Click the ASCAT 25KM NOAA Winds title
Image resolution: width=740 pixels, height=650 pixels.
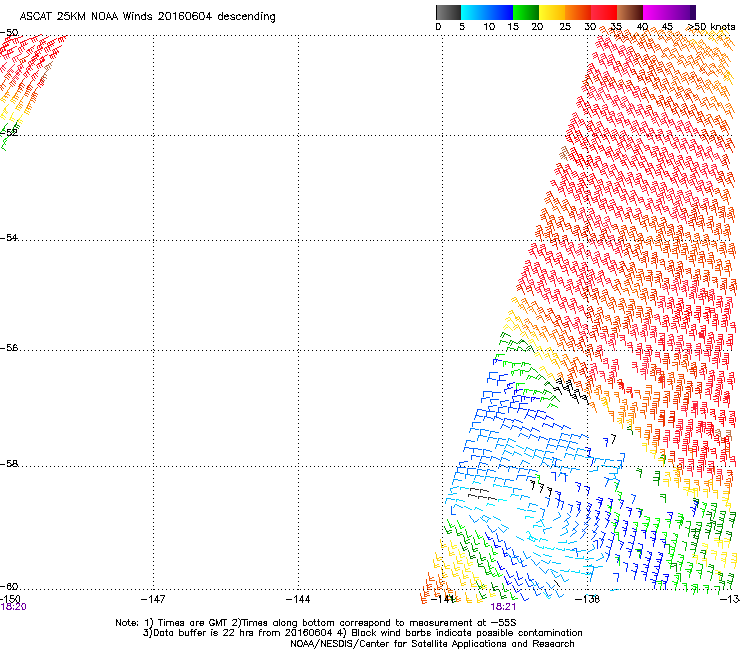147,16
